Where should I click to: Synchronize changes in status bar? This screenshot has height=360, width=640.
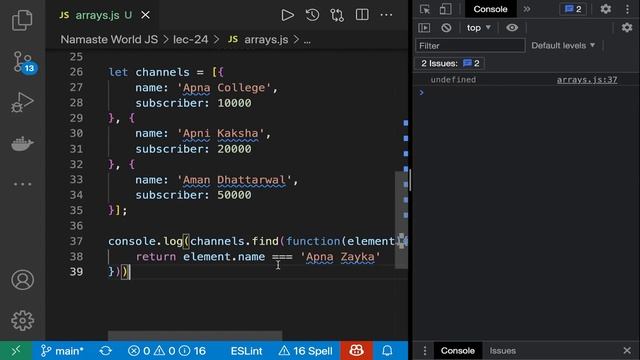pyautogui.click(x=105, y=351)
